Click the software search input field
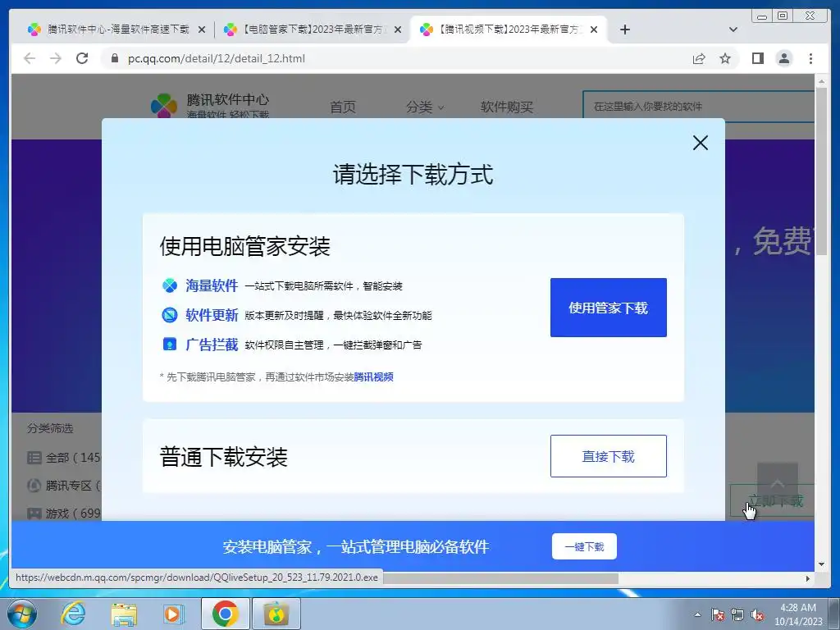This screenshot has width=840, height=630. tap(699, 107)
